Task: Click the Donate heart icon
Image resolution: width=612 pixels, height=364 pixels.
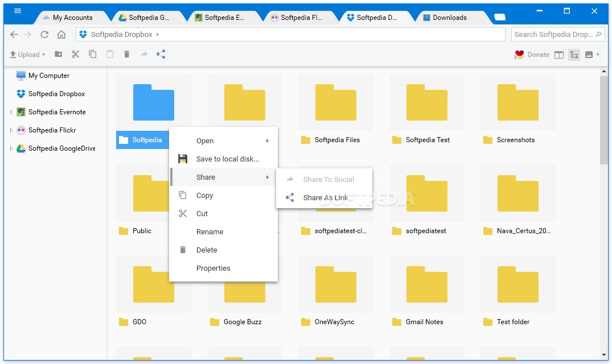Action: pyautogui.click(x=519, y=55)
